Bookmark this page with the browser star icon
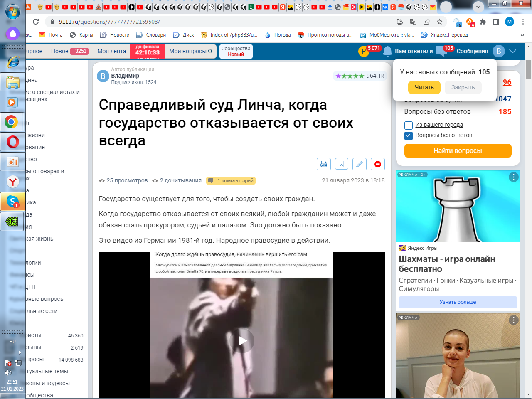This screenshot has height=399, width=532. pos(440,22)
